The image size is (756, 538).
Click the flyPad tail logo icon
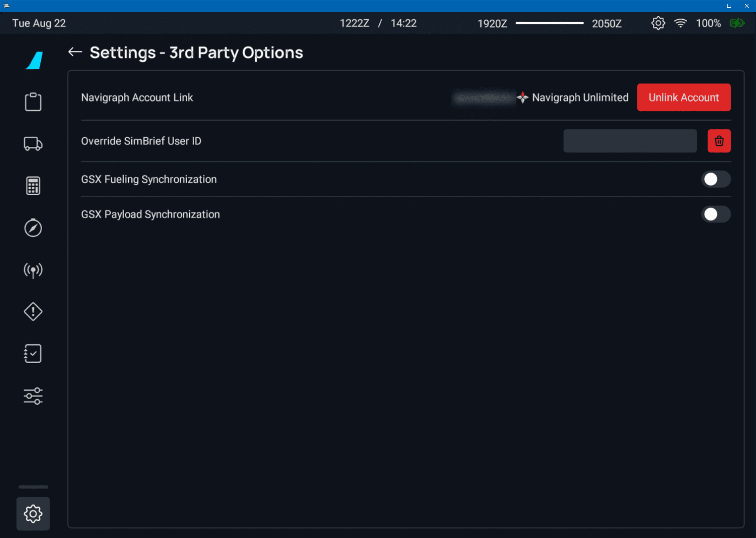pyautogui.click(x=35, y=60)
